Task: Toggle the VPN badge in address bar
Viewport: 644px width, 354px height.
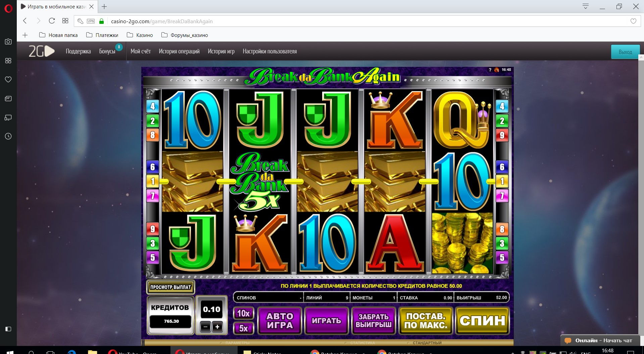Action: click(91, 21)
